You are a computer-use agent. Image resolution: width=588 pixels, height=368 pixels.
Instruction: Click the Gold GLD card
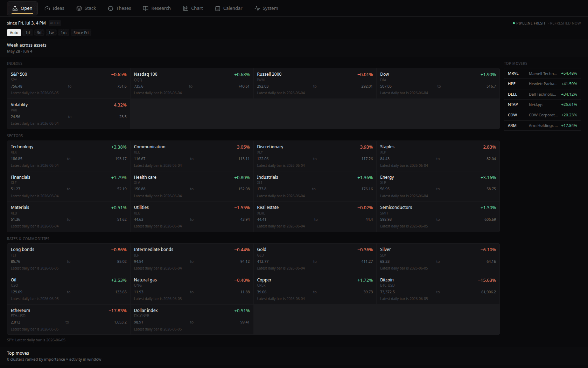pos(315,259)
